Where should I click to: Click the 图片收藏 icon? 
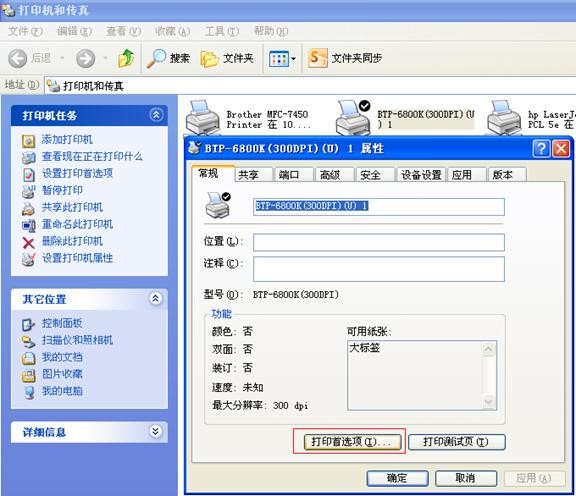pos(29,375)
